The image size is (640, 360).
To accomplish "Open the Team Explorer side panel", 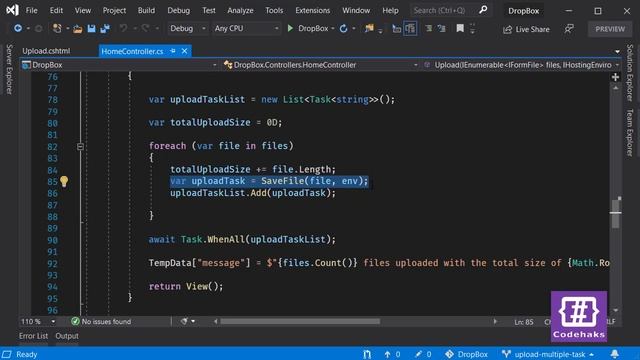I will coord(630,132).
